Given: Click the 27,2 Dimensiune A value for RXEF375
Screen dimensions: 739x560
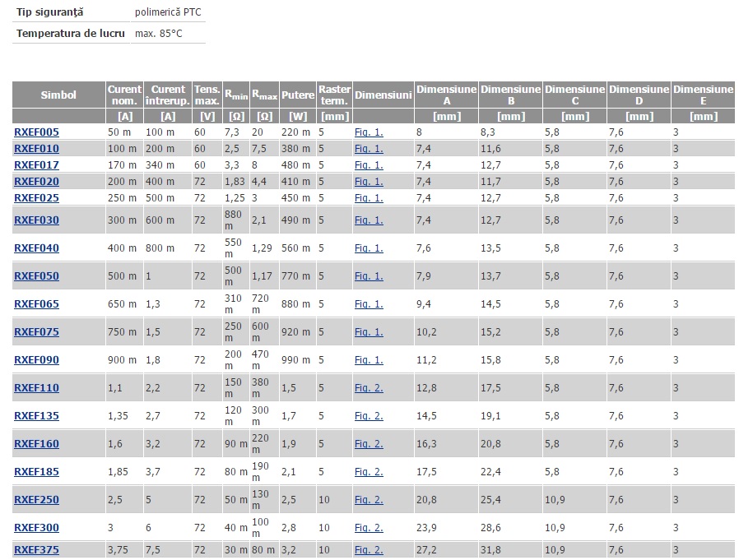Looking at the screenshot, I should click(426, 550).
